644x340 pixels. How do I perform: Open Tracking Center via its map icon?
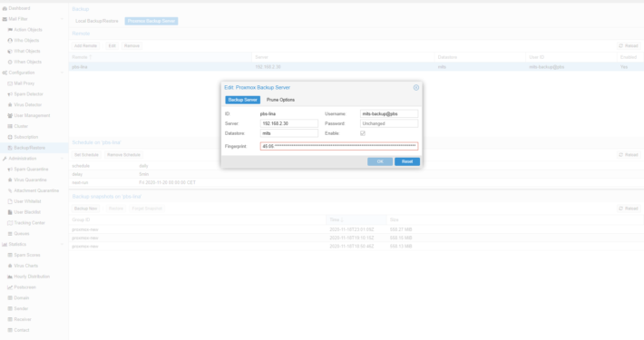(x=10, y=222)
